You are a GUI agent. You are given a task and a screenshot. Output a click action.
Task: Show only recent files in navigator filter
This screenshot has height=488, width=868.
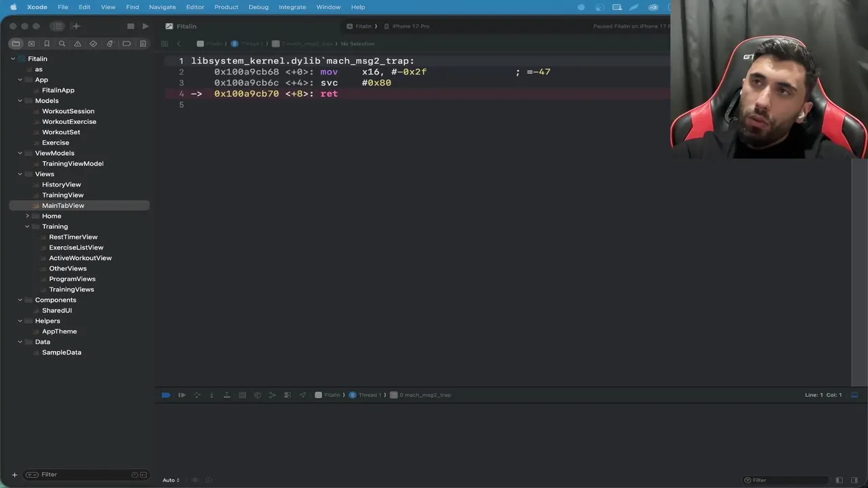pyautogui.click(x=134, y=474)
